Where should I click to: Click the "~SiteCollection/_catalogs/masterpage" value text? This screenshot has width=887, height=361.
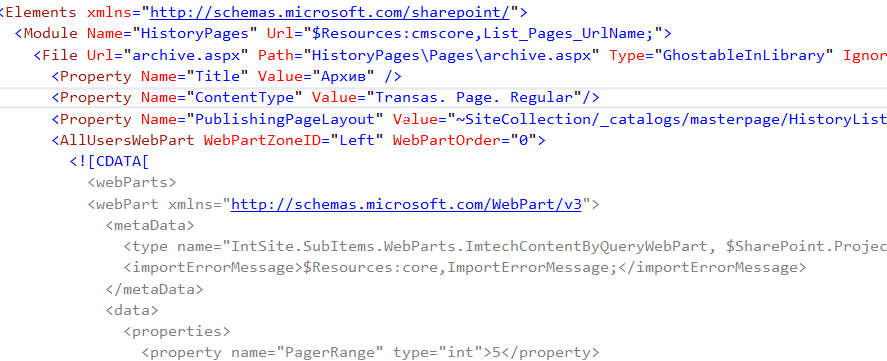coord(619,119)
